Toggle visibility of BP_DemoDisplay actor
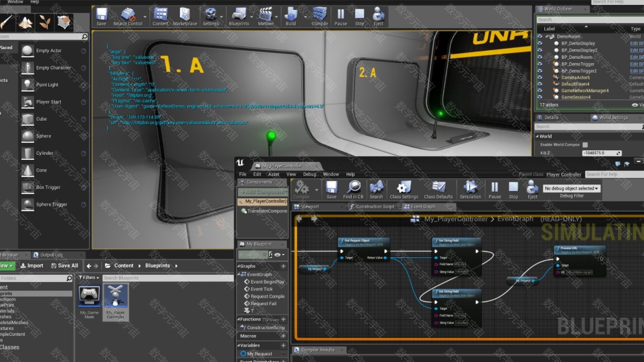Viewport: 644px width, 362px height. click(540, 43)
